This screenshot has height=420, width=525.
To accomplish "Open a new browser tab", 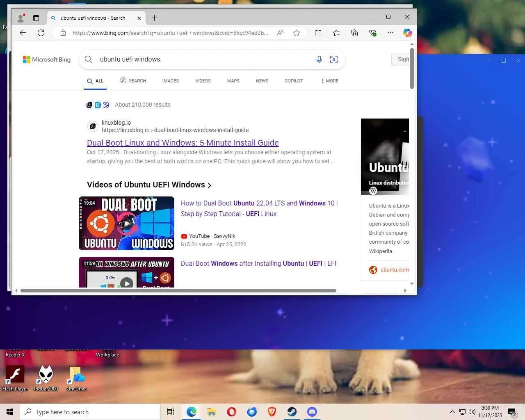I will 154,18.
